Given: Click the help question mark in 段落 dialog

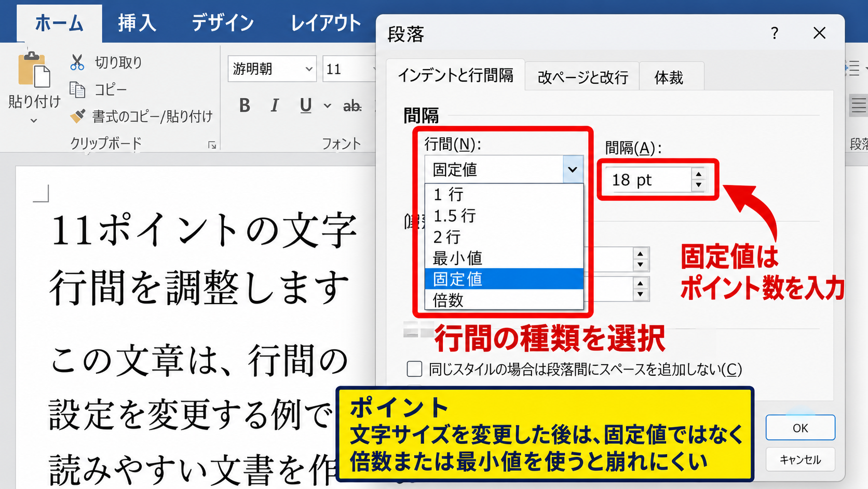Looking at the screenshot, I should [775, 33].
